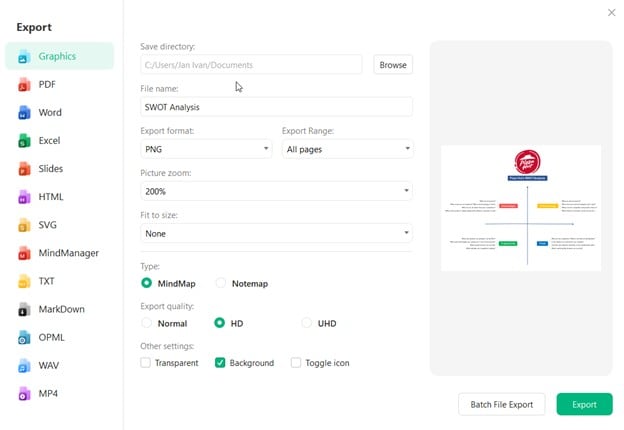Click the HTML export icon
This screenshot has width=624, height=430.
click(x=23, y=197)
